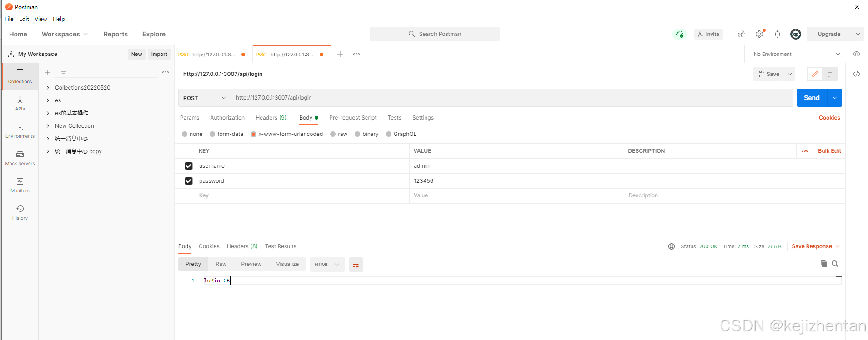Switch to the Params tab
Image resolution: width=868 pixels, height=340 pixels.
[x=190, y=118]
